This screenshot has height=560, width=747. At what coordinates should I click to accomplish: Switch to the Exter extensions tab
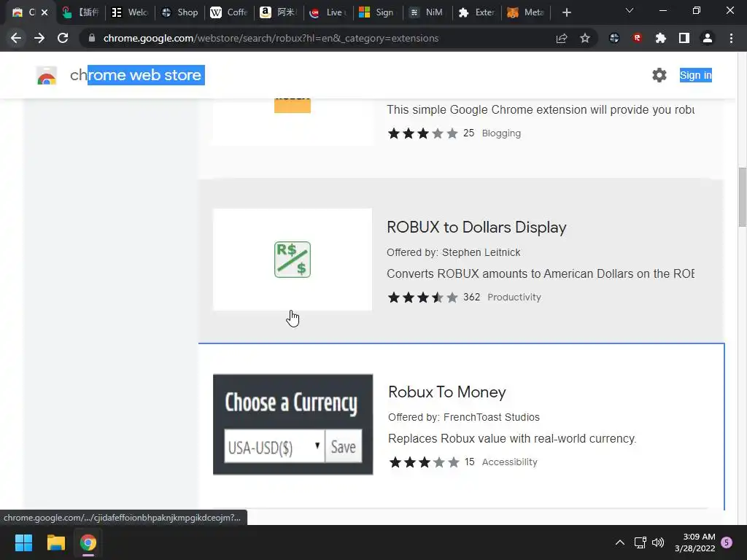(x=476, y=12)
